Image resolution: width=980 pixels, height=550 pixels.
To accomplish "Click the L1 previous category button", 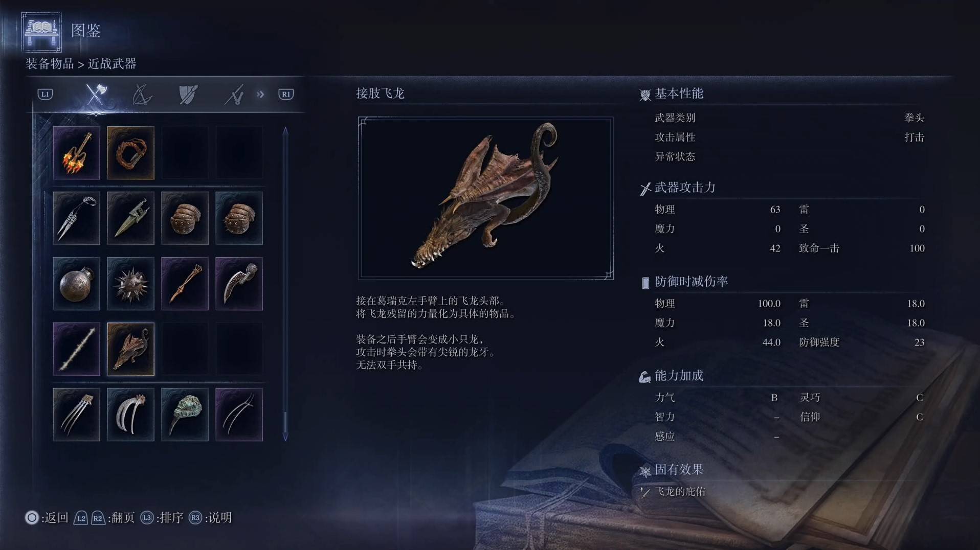I will (45, 94).
